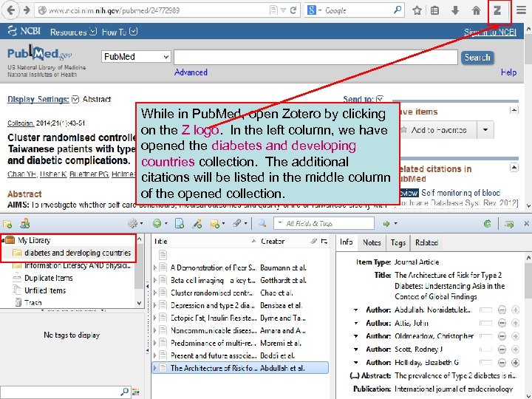
Task: Switch to the Info tab
Action: (x=346, y=242)
